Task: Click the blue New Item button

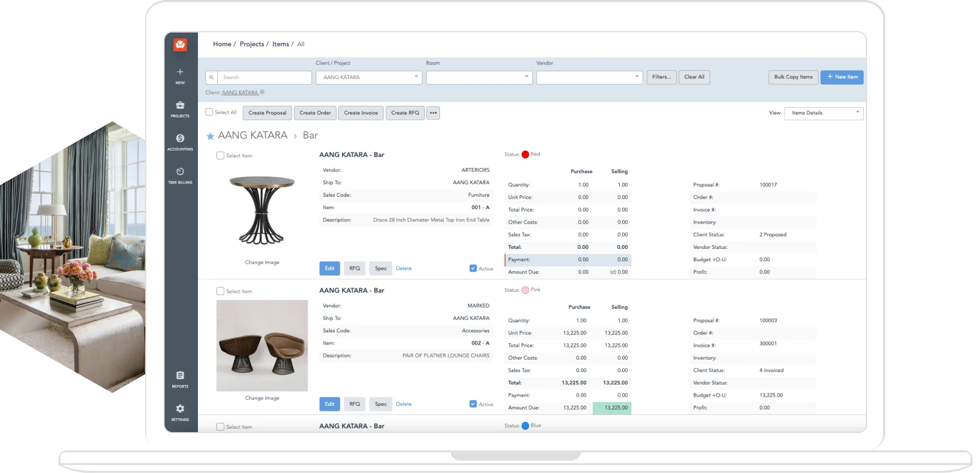Action: tap(842, 77)
